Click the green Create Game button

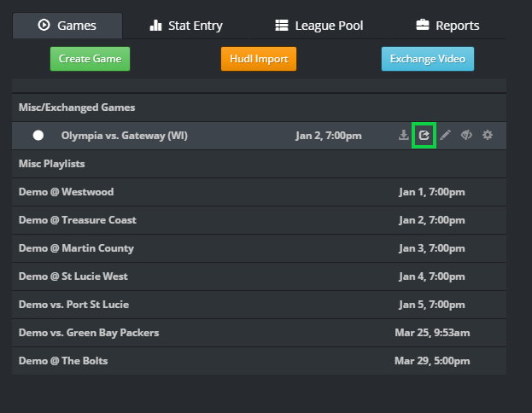pos(90,59)
